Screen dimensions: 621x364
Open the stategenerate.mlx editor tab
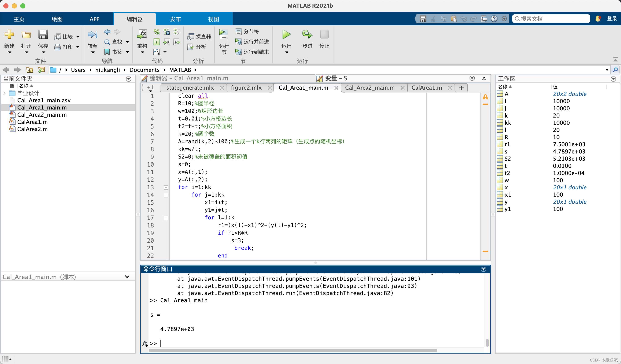click(190, 88)
